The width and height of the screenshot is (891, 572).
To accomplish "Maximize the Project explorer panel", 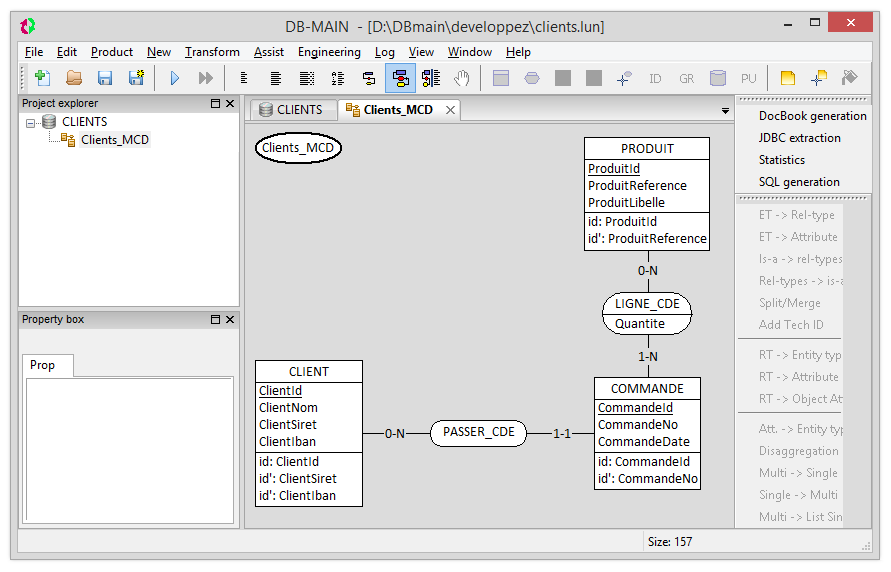I will coord(215,103).
